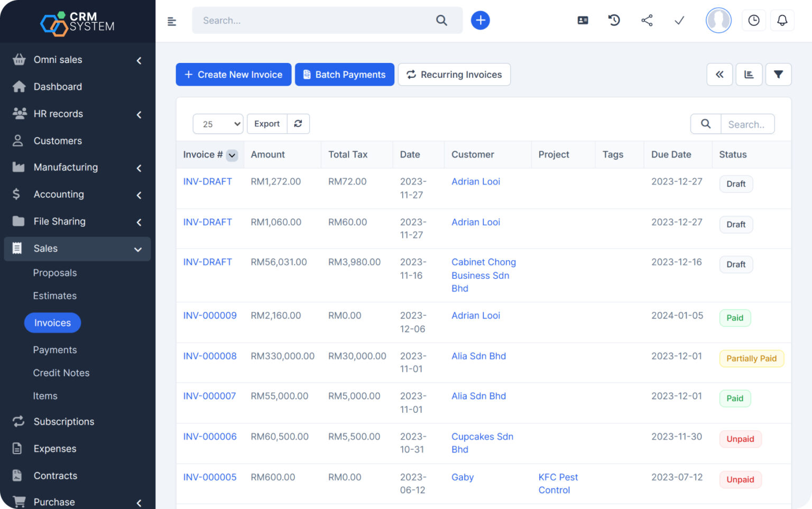This screenshot has width=812, height=509.
Task: Open the history clock-arrow icon in the top bar
Action: pyautogui.click(x=614, y=21)
